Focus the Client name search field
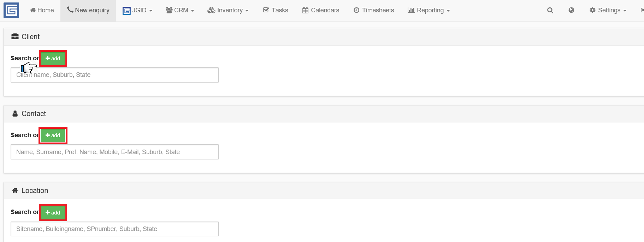Image resolution: width=644 pixels, height=242 pixels. 114,75
